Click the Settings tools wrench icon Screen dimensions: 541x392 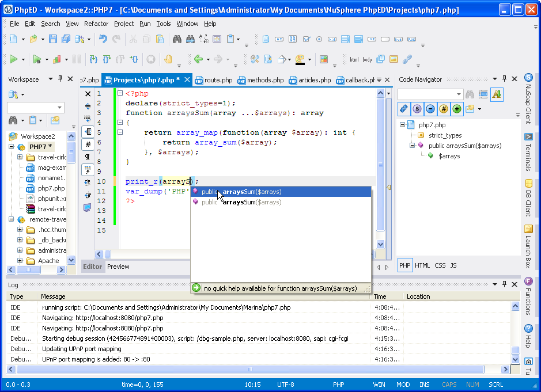point(255,59)
